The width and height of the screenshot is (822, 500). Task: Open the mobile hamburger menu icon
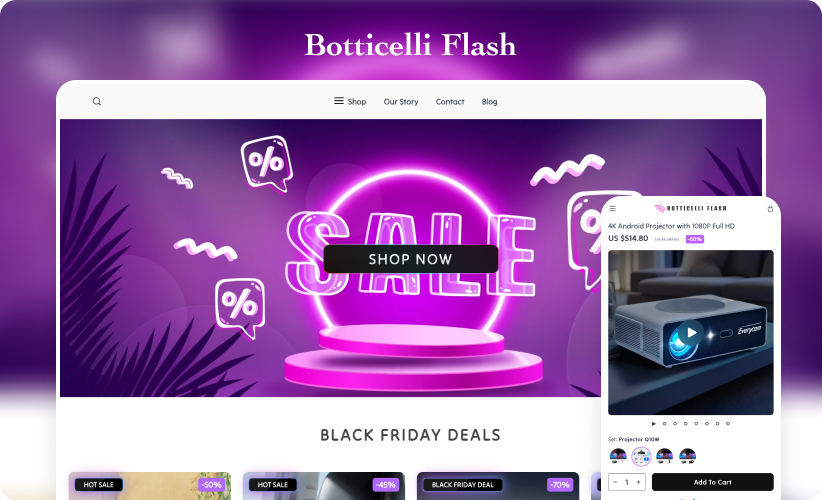(612, 209)
